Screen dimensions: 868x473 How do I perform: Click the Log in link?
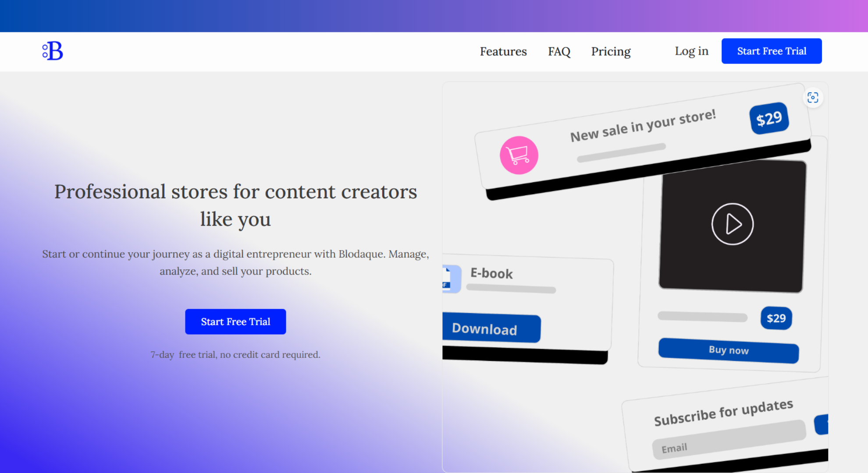pyautogui.click(x=691, y=51)
